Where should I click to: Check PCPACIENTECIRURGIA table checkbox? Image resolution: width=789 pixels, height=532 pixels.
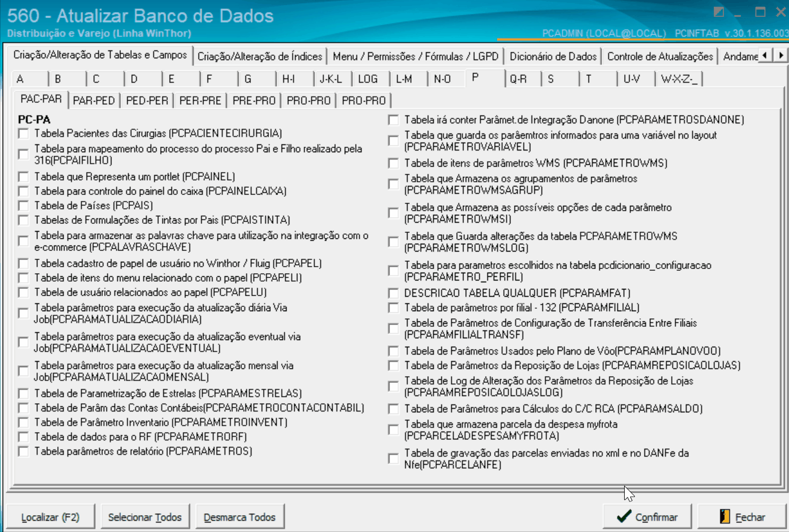[x=23, y=133]
